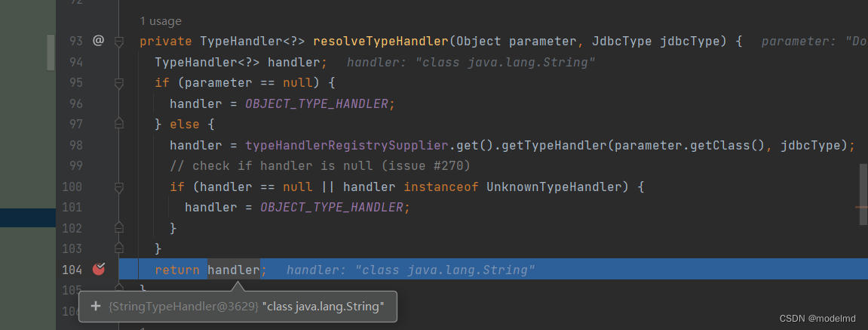Viewport: 868px width, 330px height.
Task: Click OBJECT_TYPE_HANDLER on line 101
Action: click(332, 208)
